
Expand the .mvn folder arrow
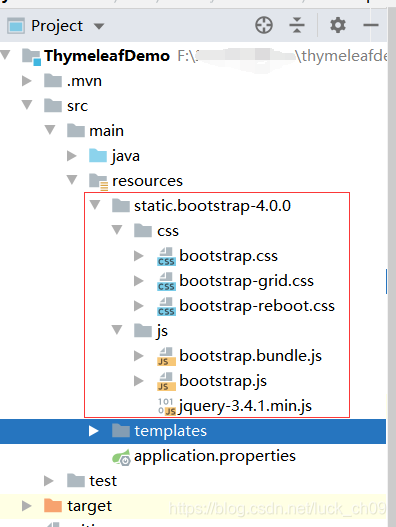click(27, 81)
